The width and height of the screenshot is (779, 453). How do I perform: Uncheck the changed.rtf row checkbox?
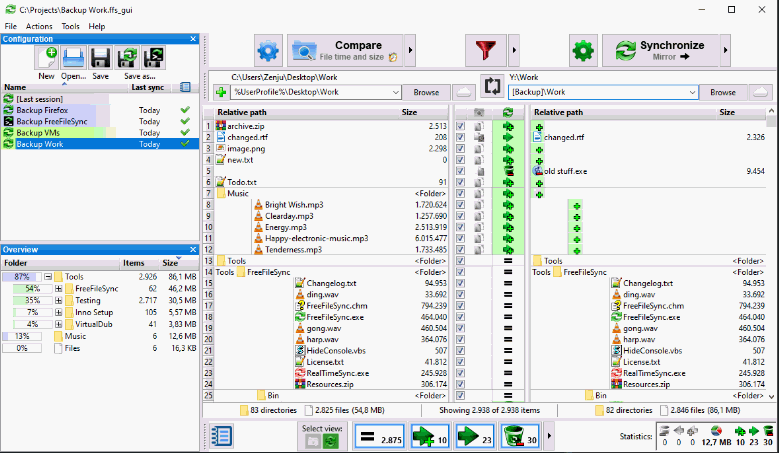pos(461,138)
